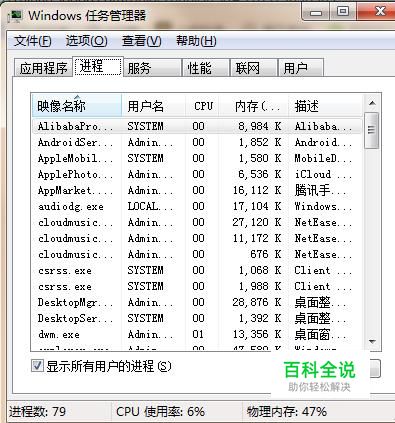Select cloudmusic row with 676 K memory
This screenshot has height=423, width=395.
[197, 254]
